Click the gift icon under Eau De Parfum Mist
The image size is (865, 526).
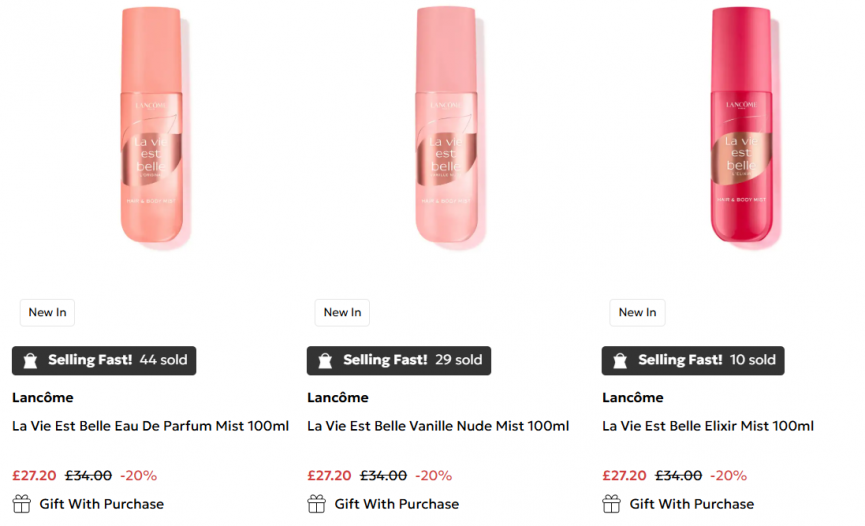22,504
